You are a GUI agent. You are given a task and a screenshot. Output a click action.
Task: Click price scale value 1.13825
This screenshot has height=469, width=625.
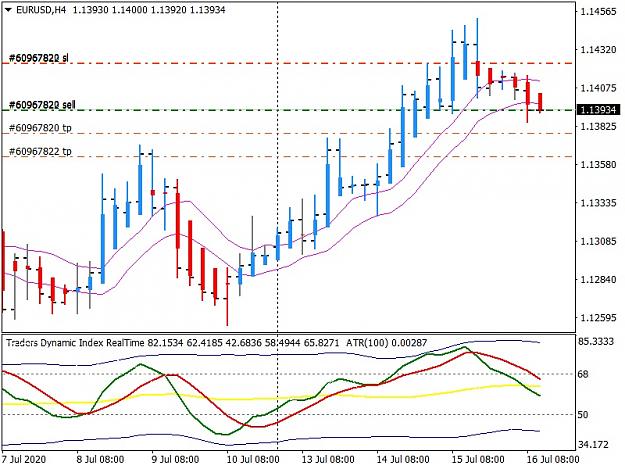(x=598, y=126)
